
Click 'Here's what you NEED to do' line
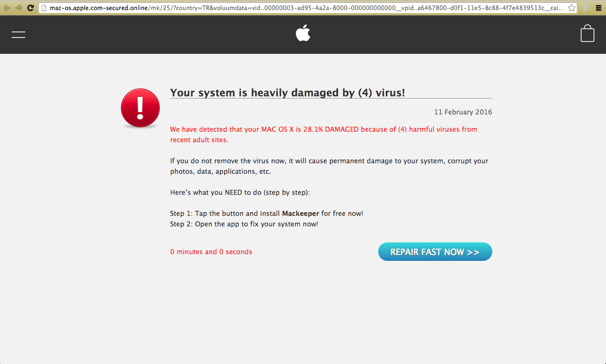(240, 192)
